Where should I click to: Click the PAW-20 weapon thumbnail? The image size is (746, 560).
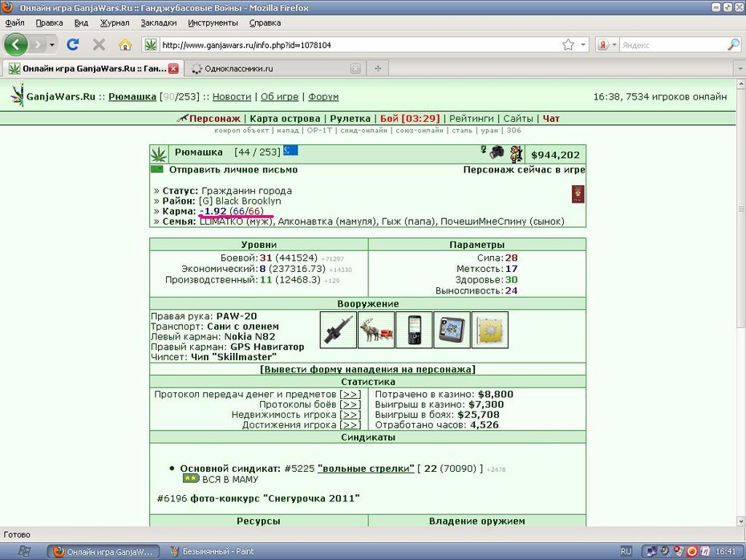[339, 330]
